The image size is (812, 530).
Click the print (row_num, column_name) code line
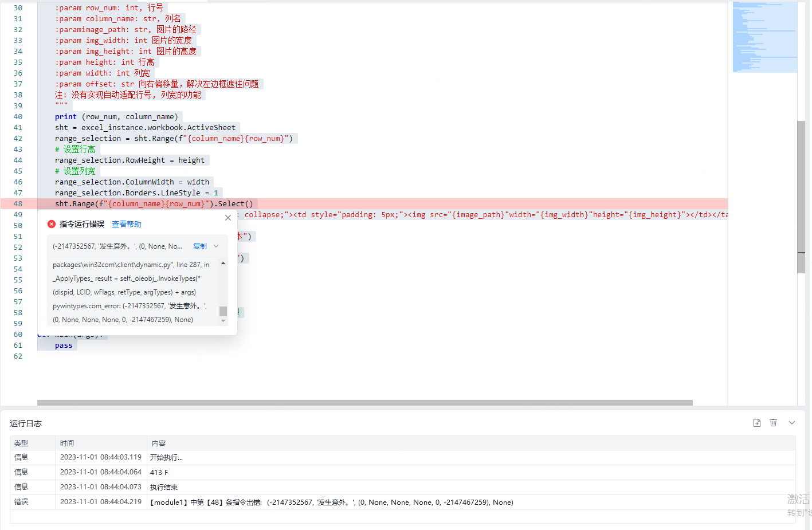116,117
